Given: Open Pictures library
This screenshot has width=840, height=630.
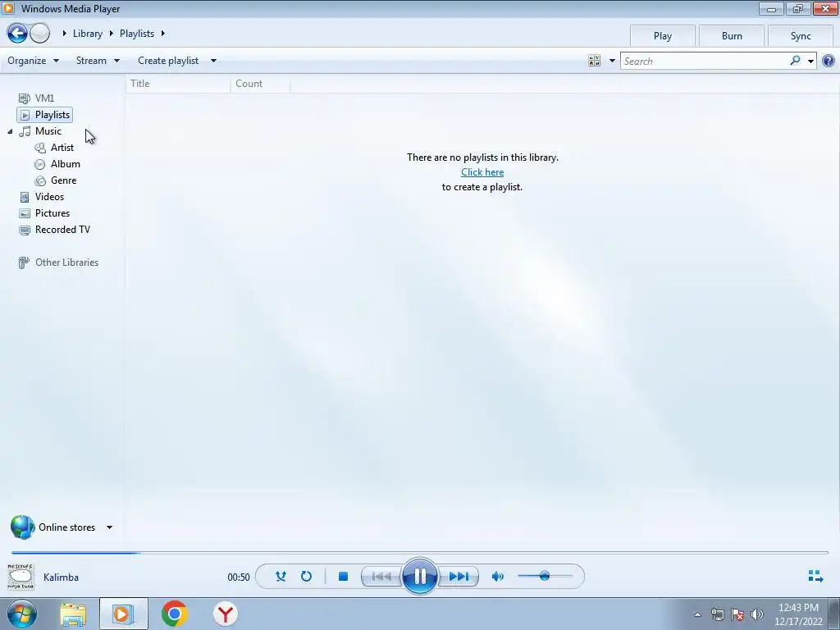Looking at the screenshot, I should [44, 213].
